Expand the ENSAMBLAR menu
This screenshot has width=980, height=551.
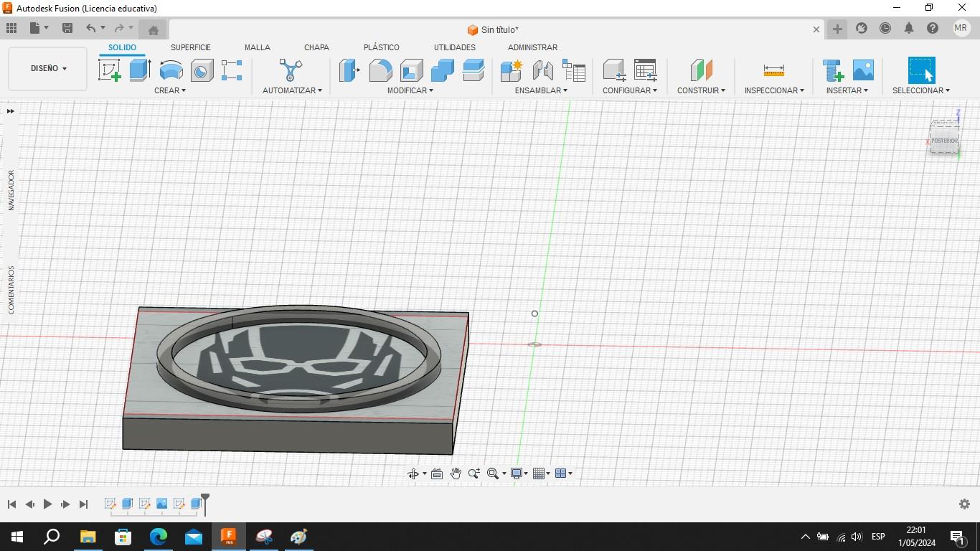541,90
